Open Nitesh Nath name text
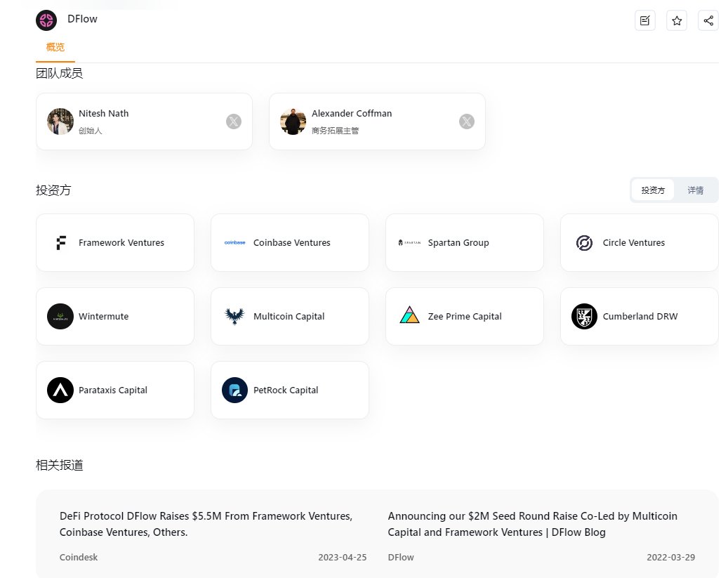This screenshot has width=728, height=578. click(x=103, y=113)
